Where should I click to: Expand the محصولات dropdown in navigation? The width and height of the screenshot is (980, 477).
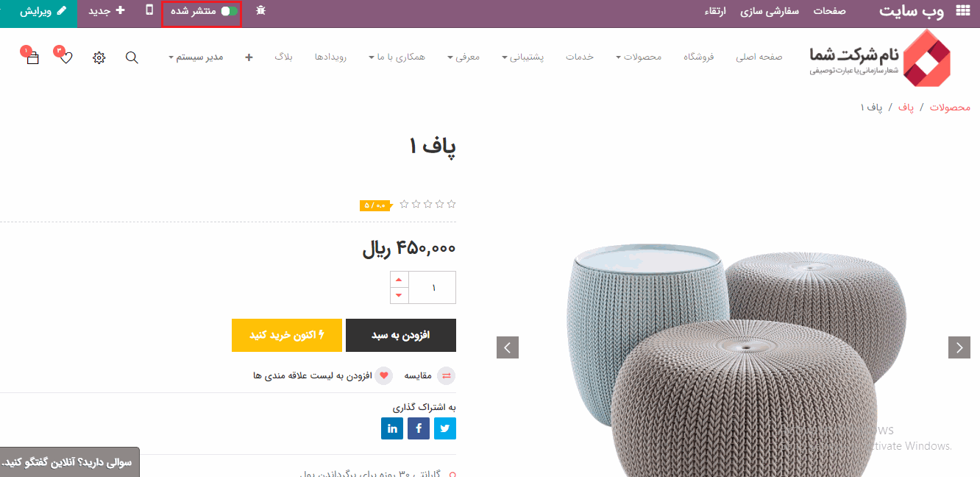point(638,57)
